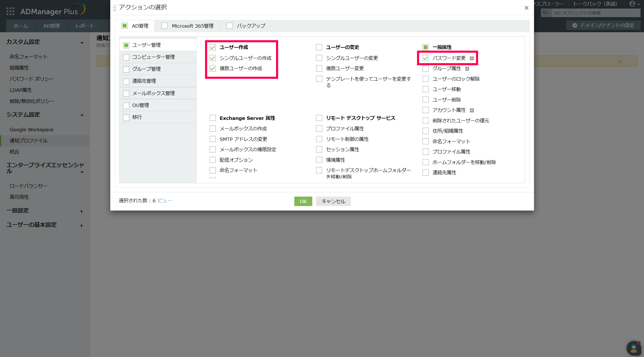Uncheck 複数ユーザーの作成 checkbox

[213, 68]
